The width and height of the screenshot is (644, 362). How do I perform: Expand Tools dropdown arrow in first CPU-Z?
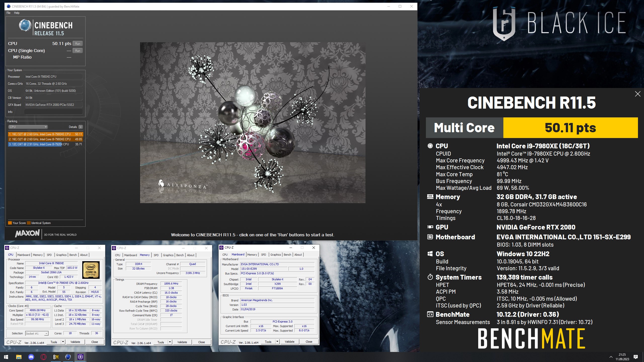63,342
